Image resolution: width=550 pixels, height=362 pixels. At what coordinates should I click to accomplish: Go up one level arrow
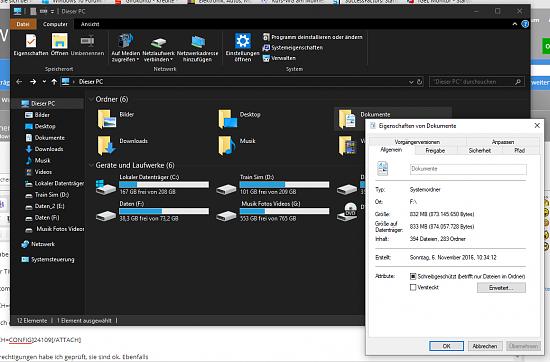(54, 82)
